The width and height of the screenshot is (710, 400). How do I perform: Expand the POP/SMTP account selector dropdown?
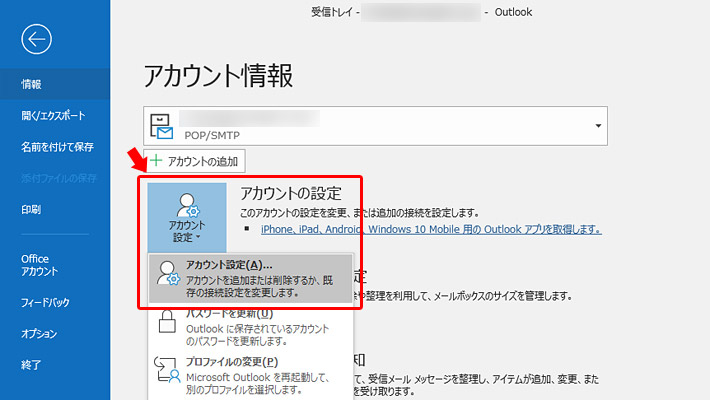pos(598,126)
